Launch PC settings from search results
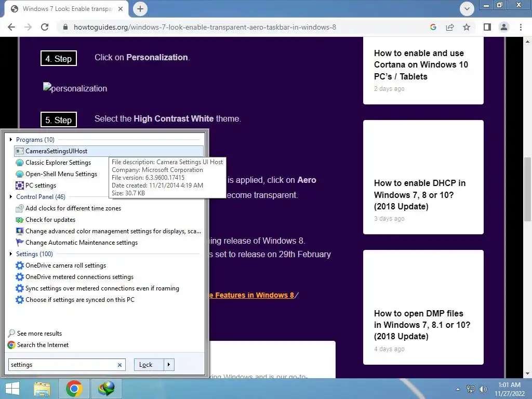 point(36,185)
